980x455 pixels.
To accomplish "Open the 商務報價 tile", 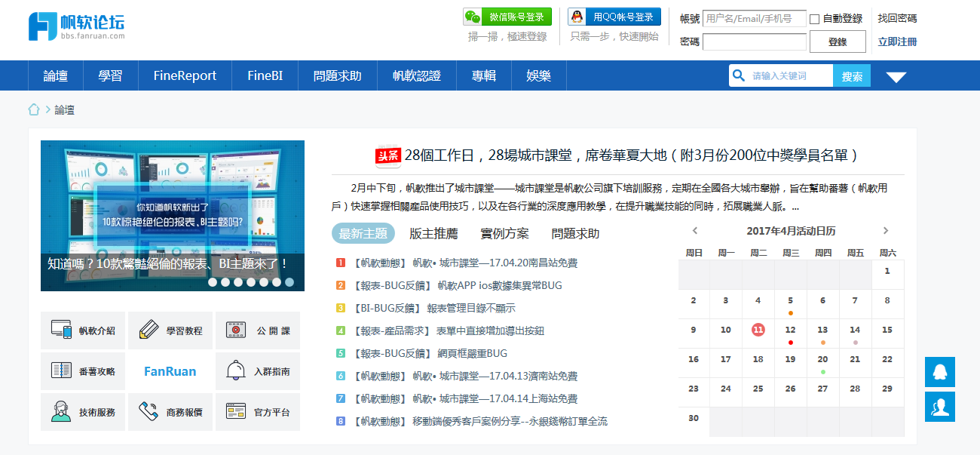I will tap(170, 412).
